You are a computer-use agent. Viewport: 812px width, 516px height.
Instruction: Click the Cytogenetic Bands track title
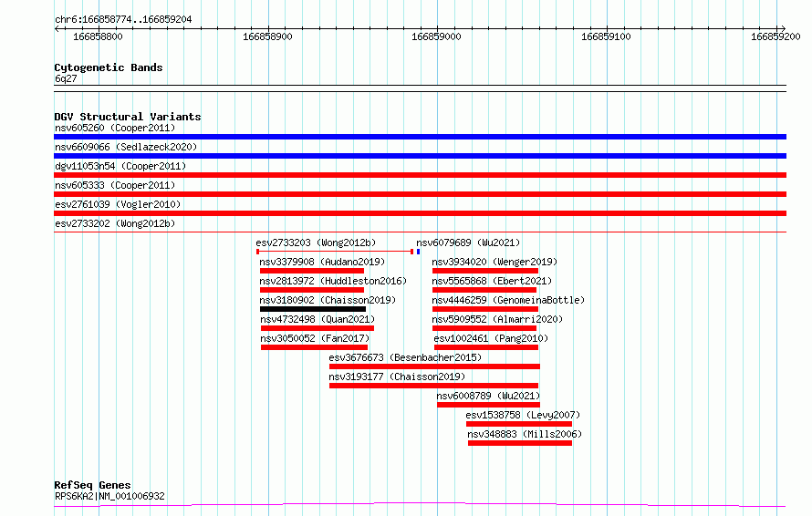tap(109, 67)
